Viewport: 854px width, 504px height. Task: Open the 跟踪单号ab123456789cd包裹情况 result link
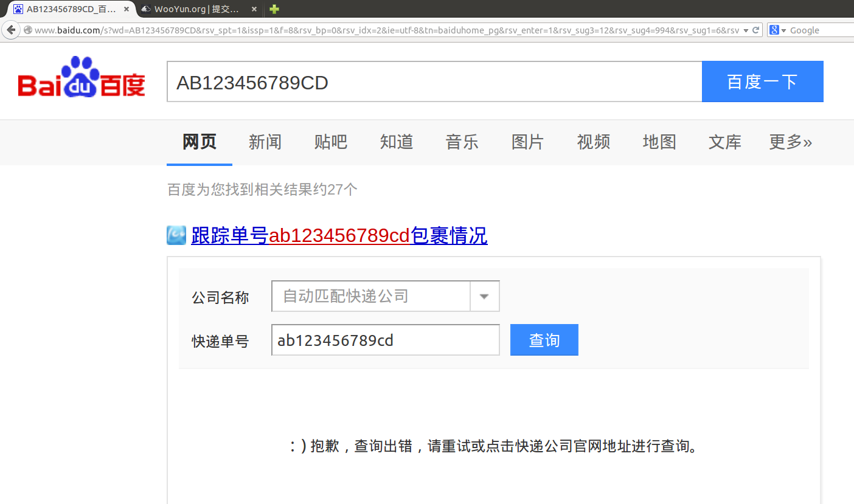coord(339,235)
